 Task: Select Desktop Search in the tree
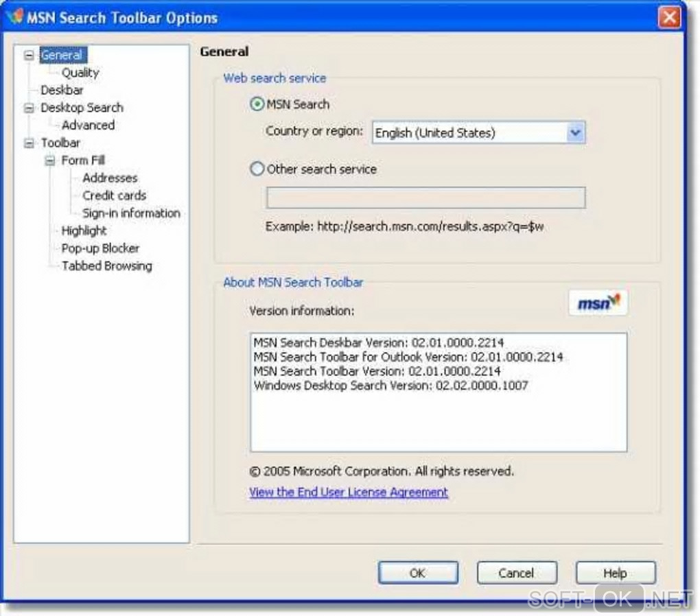(x=82, y=108)
